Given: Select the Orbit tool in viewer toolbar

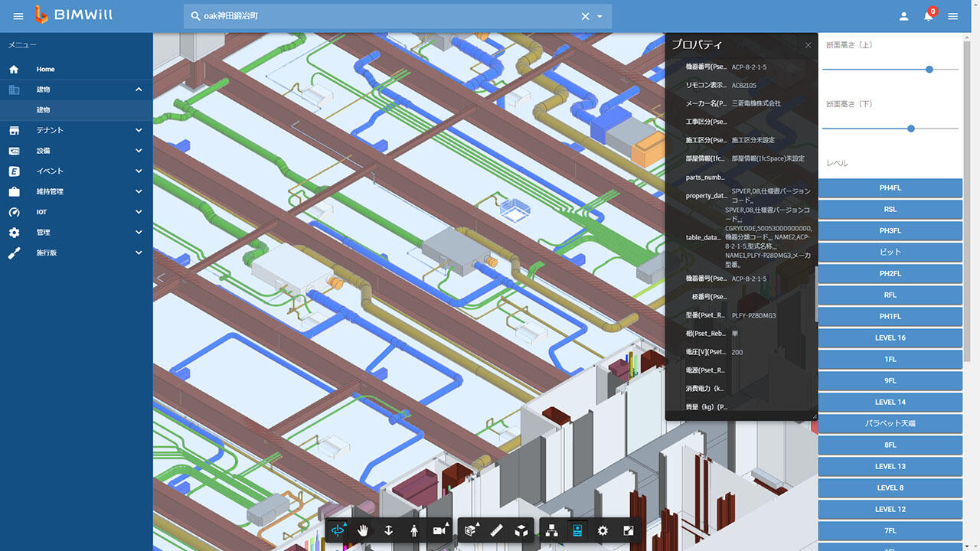Looking at the screenshot, I should pos(338,530).
